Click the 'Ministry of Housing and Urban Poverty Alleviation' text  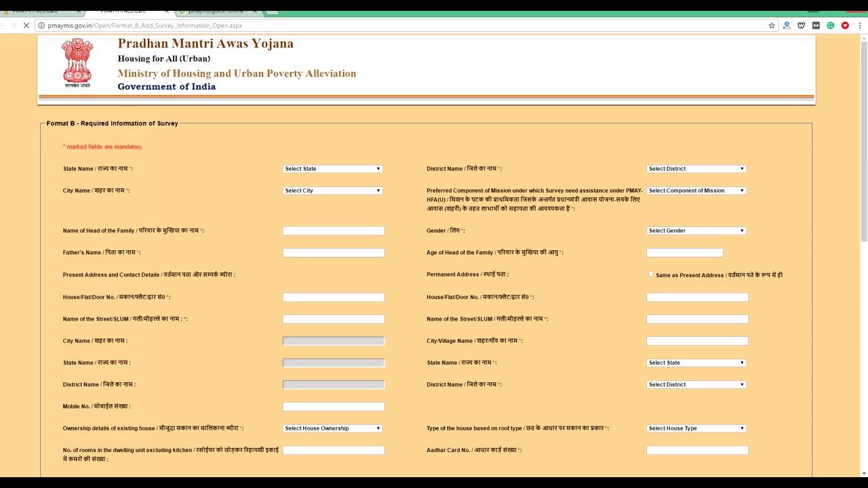(237, 73)
